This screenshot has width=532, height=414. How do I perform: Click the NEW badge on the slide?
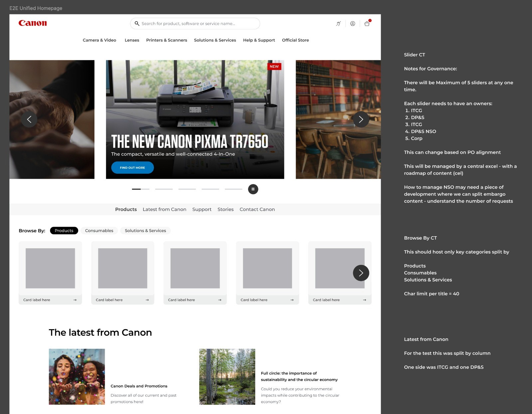[274, 67]
